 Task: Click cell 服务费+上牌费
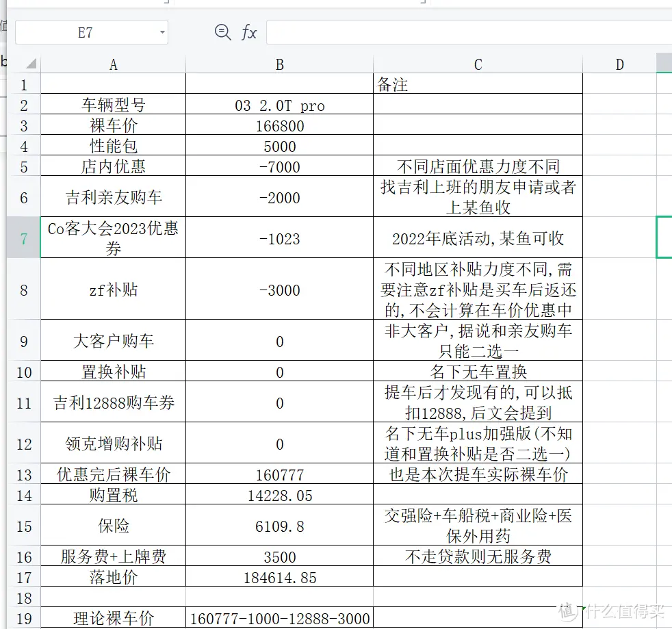point(113,556)
